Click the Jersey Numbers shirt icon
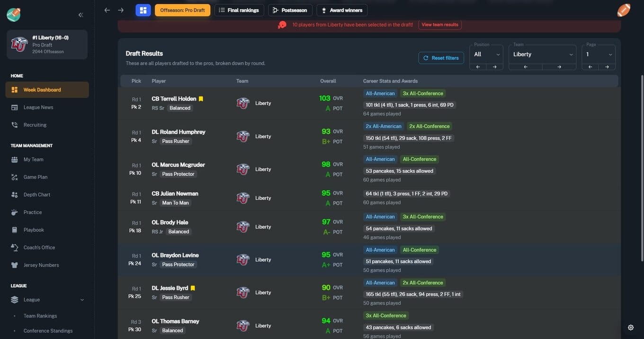The width and height of the screenshot is (644, 339). tap(15, 265)
